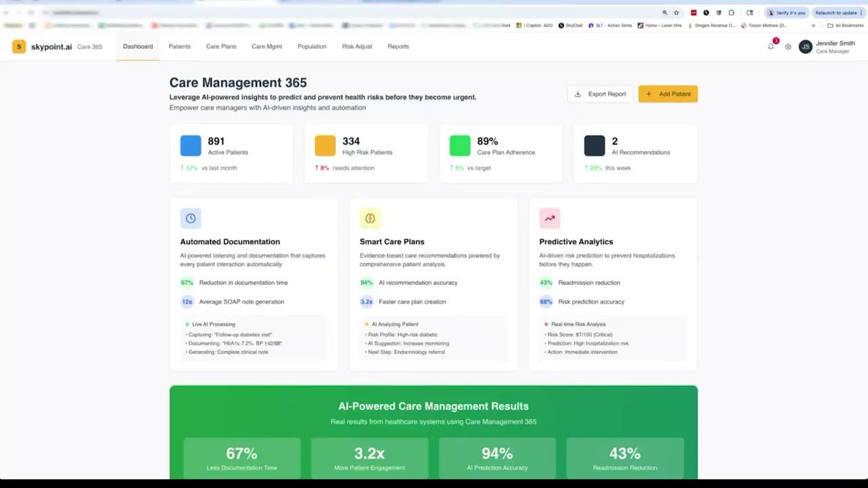Click the Live AI Processing panel
This screenshot has height=488, width=868.
click(254, 338)
